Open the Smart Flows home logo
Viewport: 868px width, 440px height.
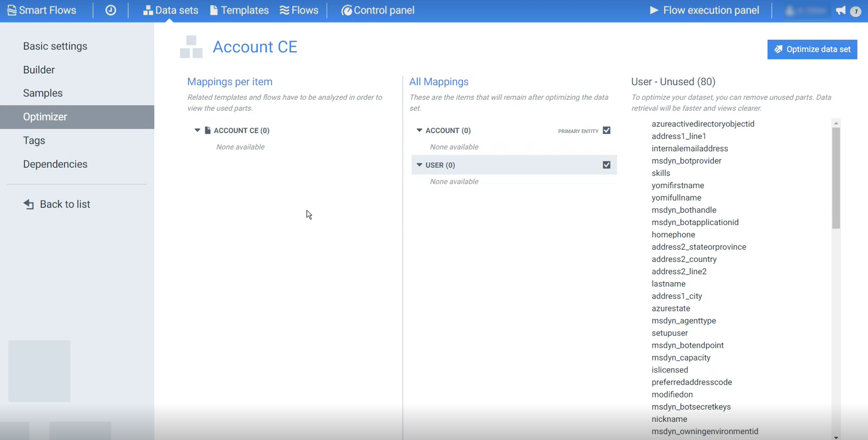pos(41,10)
